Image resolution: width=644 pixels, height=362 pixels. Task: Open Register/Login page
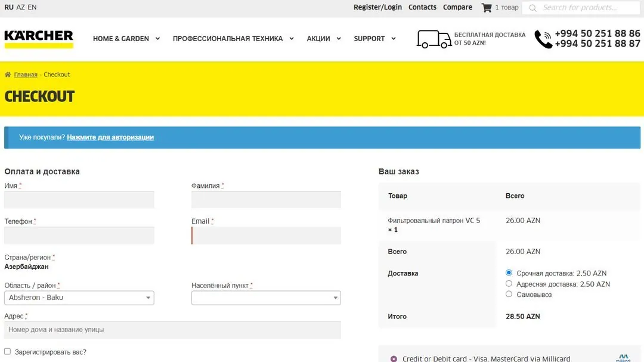pos(377,7)
